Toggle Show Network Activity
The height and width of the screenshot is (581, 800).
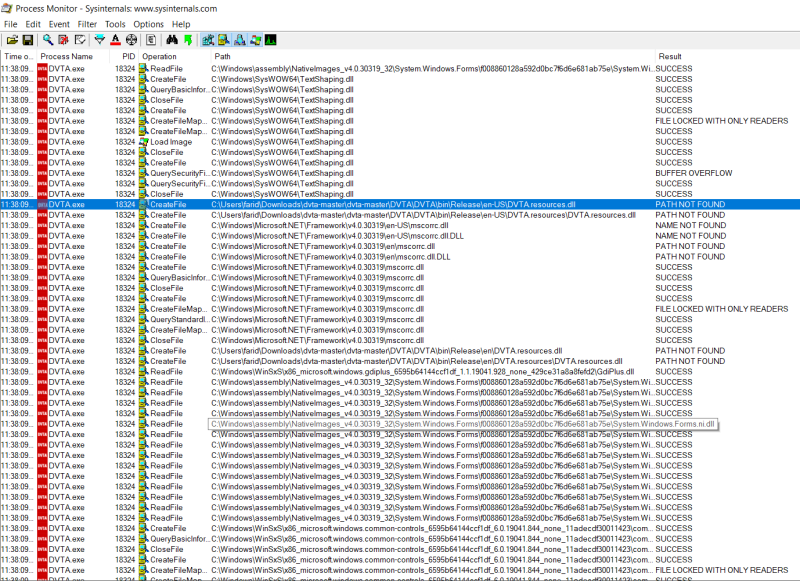(240, 40)
